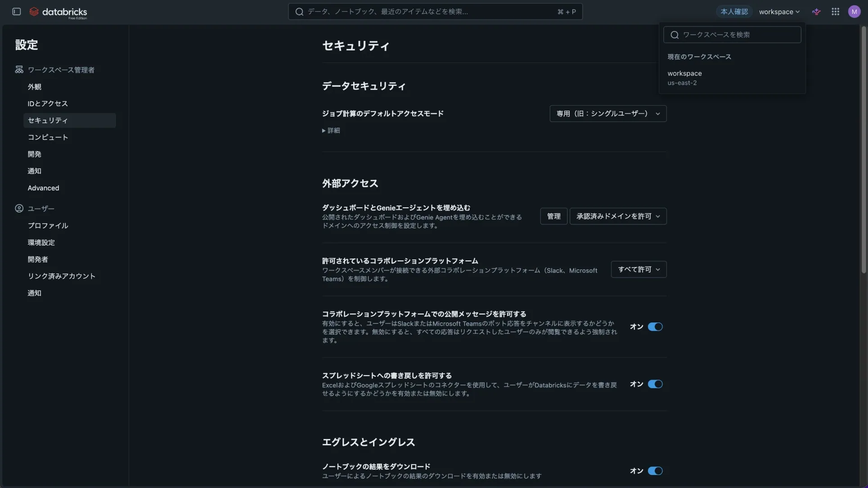The image size is (868, 488).
Task: Open workspace admin 通知 settings
Action: coord(69,171)
